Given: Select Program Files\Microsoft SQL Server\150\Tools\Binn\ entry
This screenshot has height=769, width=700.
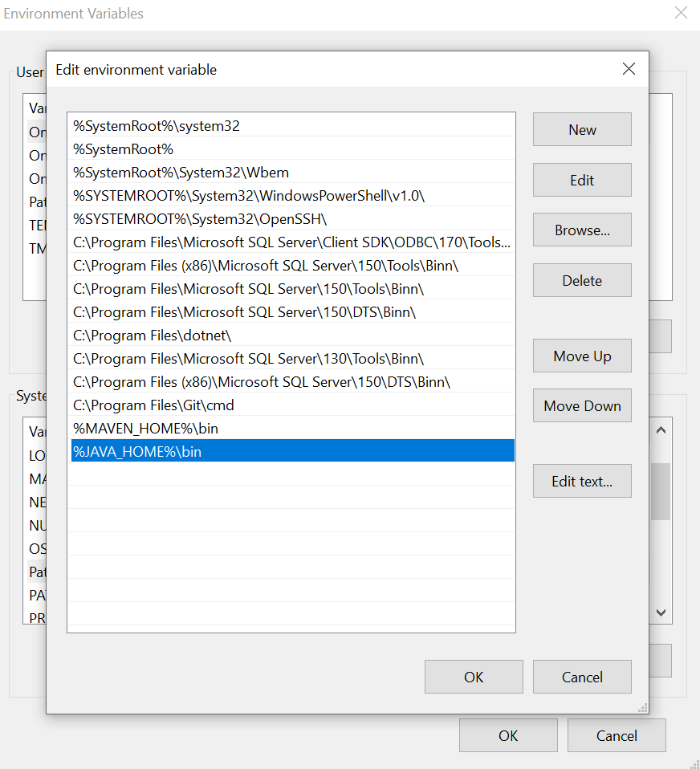Looking at the screenshot, I should coord(293,289).
